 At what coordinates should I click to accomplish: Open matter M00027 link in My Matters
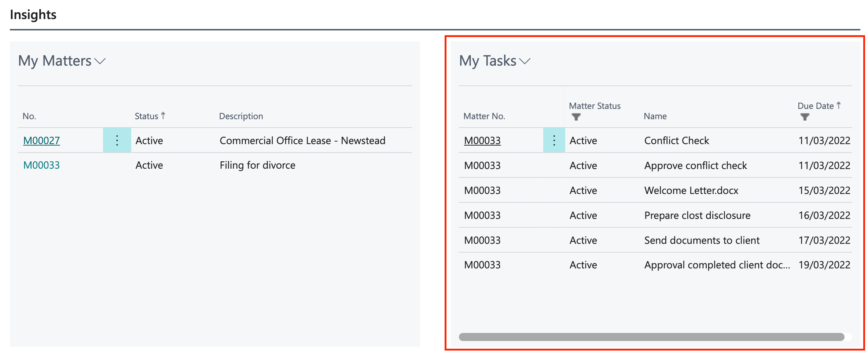[41, 140]
